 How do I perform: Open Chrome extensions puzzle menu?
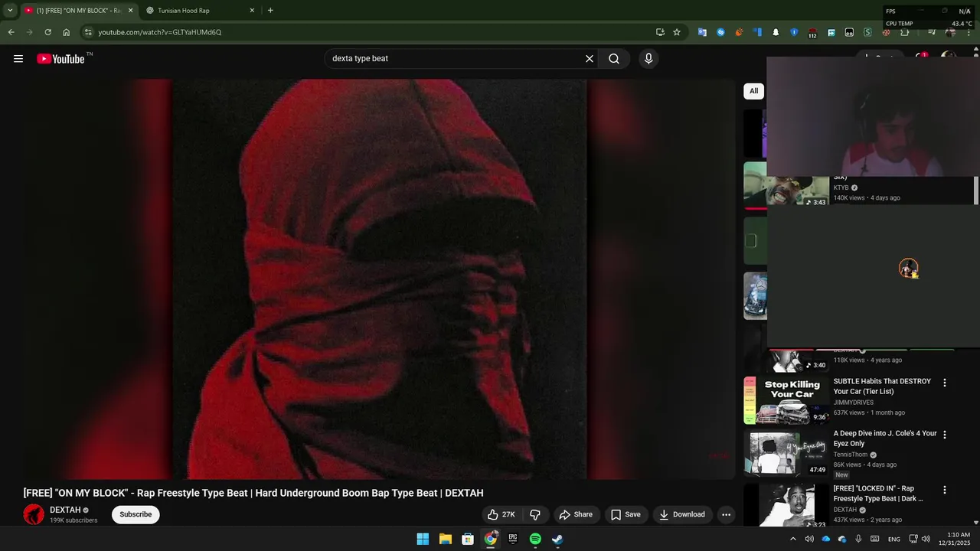[904, 32]
